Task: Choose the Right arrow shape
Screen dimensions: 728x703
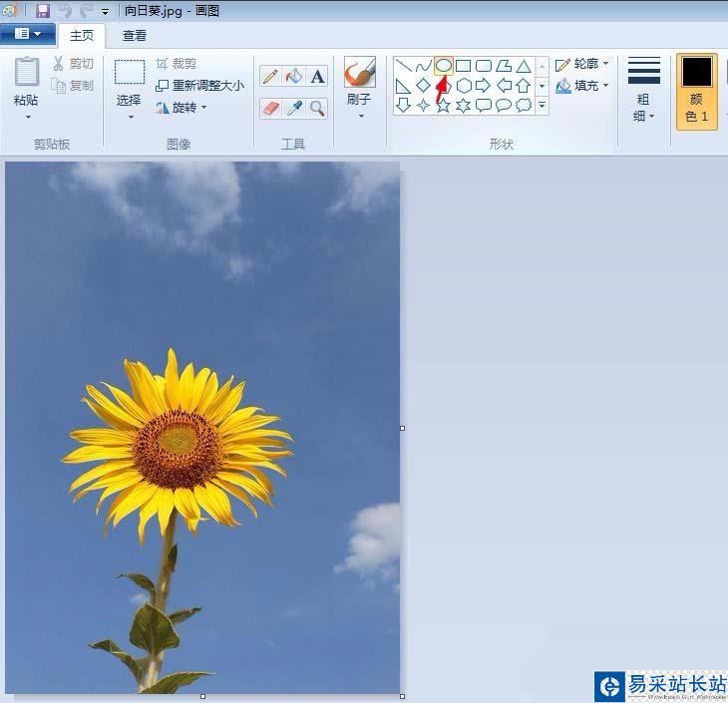Action: [484, 86]
